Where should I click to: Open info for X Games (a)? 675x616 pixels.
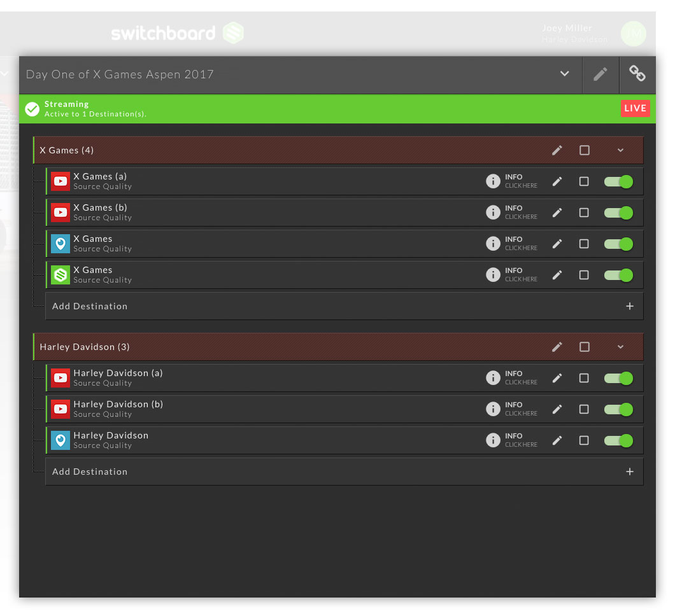coord(511,181)
